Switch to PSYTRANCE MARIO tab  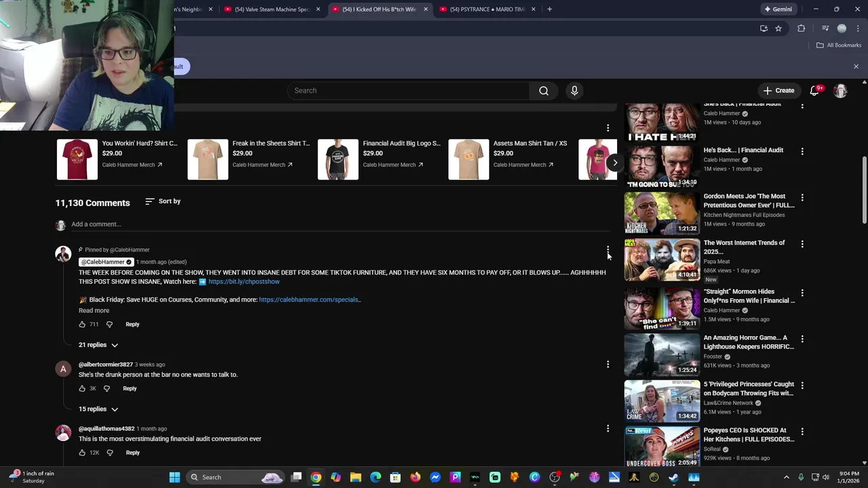point(488,9)
